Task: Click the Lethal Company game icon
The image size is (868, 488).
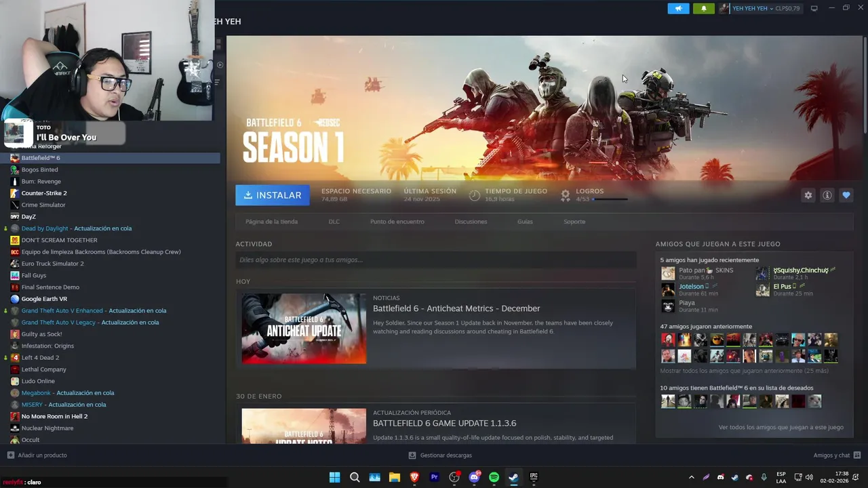Action: [15, 369]
